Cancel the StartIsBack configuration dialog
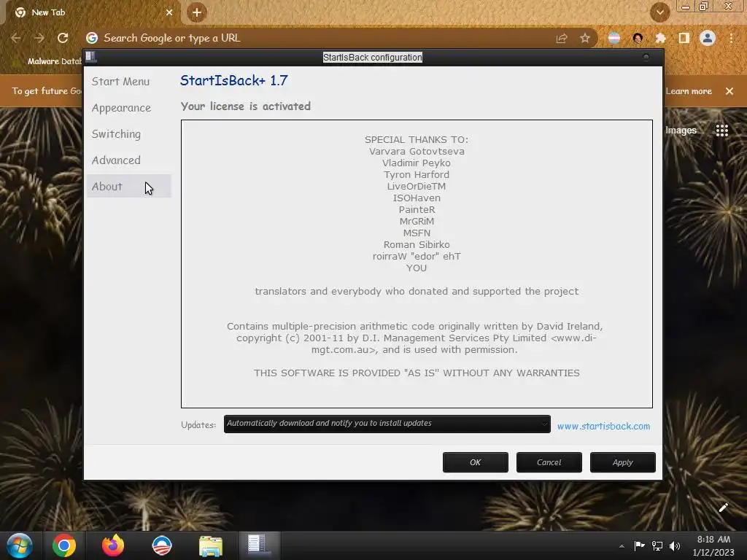Viewport: 747px width, 560px height. (549, 462)
